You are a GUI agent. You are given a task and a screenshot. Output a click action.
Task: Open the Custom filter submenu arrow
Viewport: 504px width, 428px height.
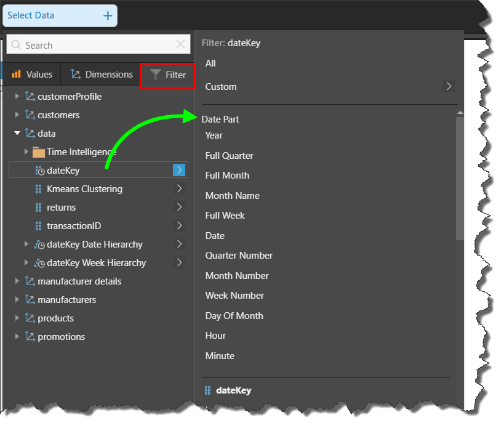coord(449,86)
